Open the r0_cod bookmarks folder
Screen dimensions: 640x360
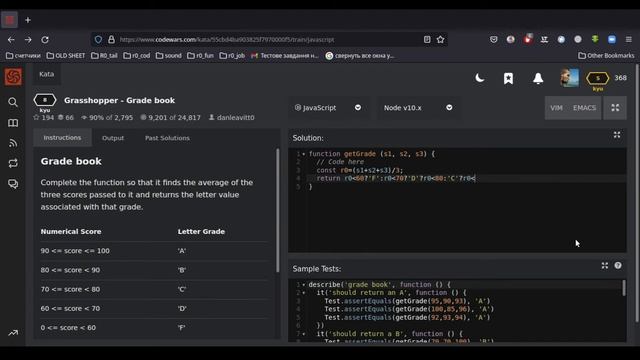[x=137, y=56]
